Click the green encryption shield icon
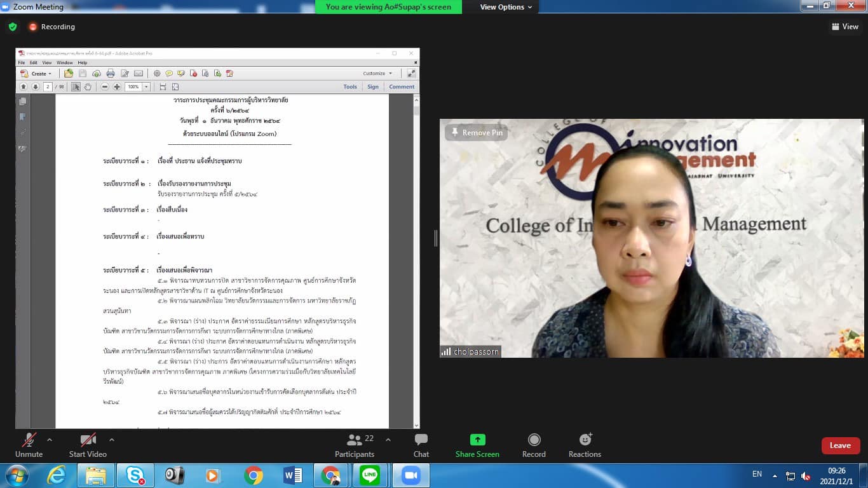 pyautogui.click(x=13, y=27)
